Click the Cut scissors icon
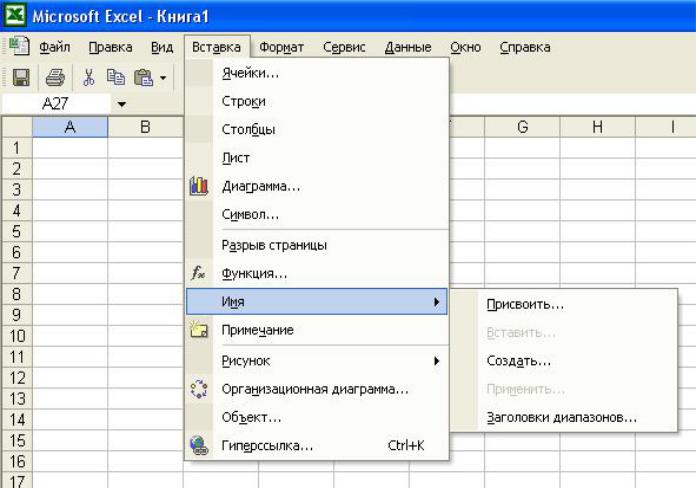Image resolution: width=696 pixels, height=488 pixels. click(x=89, y=77)
